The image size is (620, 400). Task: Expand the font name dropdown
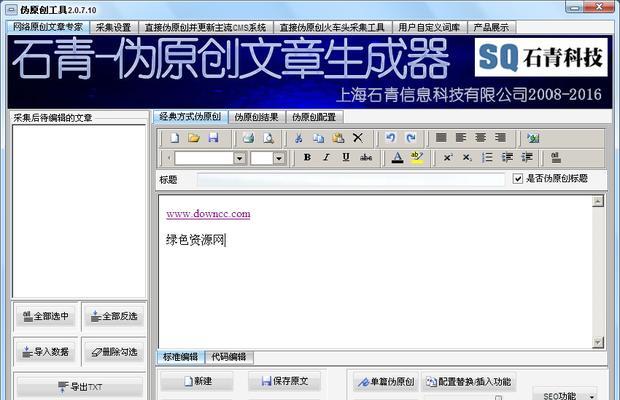coord(239,158)
